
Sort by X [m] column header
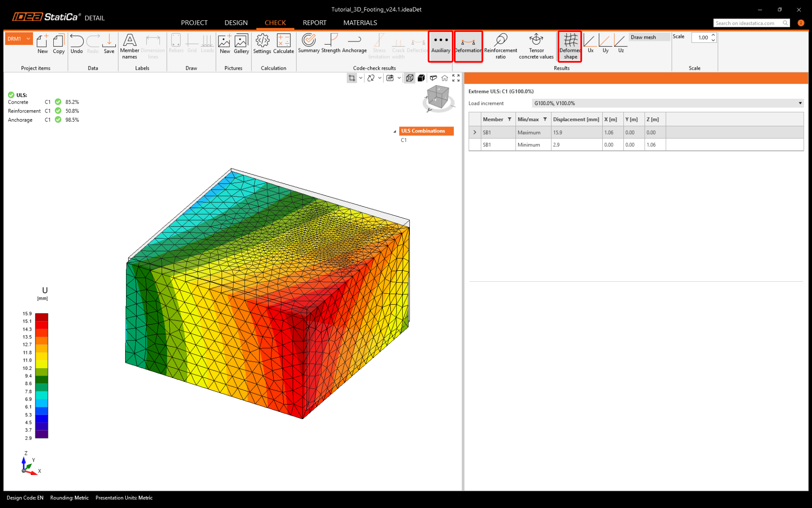(613, 120)
